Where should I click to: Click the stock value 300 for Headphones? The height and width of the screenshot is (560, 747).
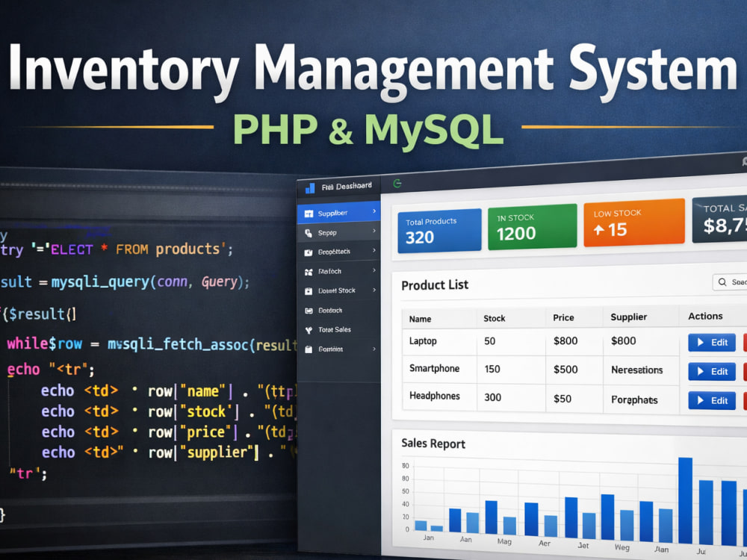pos(492,398)
